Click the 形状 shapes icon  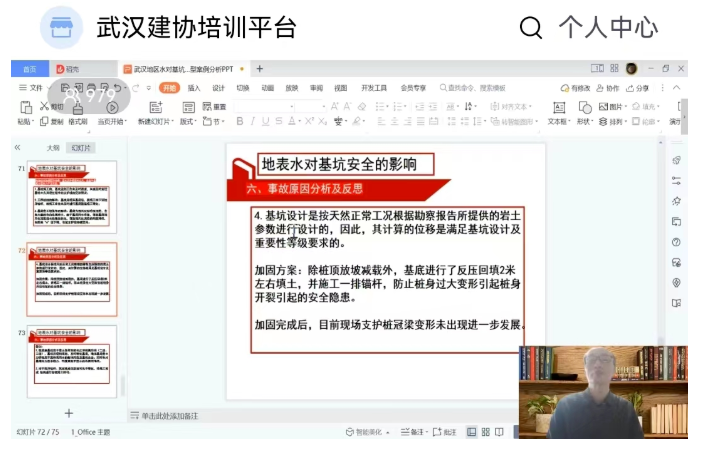584,107
